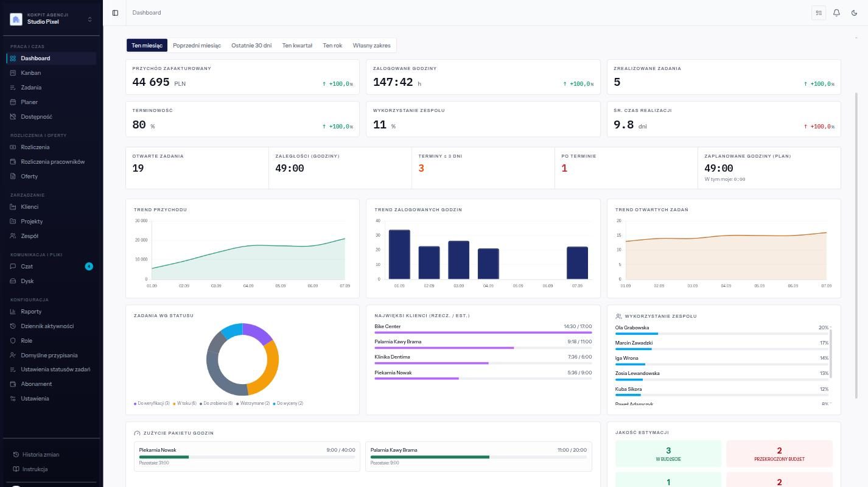
Task: Go to Zadania in sidebar
Action: 51,88
